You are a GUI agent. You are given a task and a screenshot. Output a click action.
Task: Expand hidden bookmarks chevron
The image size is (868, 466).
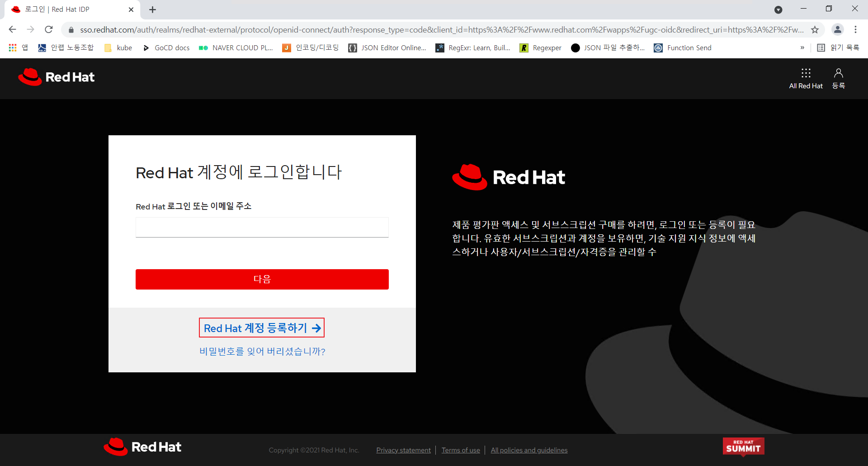[x=802, y=48]
